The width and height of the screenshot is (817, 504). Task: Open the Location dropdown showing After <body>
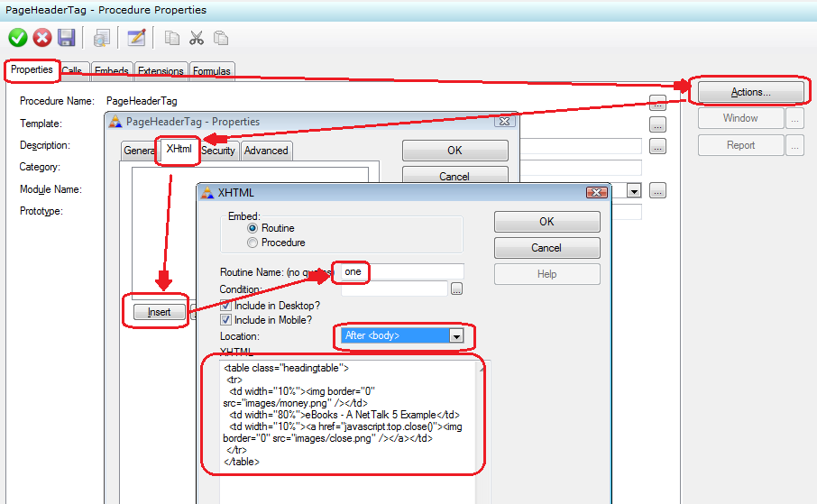tap(456, 335)
